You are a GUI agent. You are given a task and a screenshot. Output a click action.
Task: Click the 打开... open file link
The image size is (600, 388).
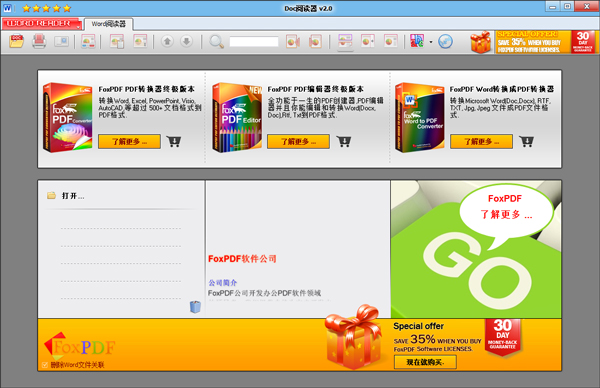pos(73,196)
